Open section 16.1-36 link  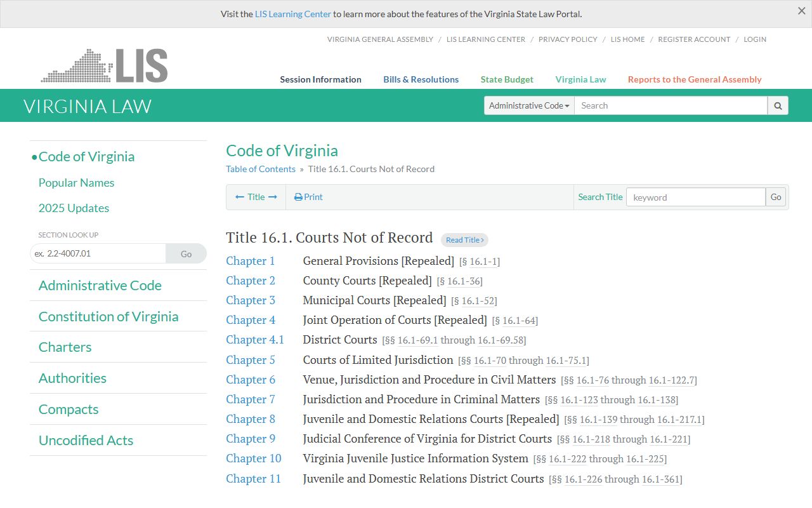[464, 281]
